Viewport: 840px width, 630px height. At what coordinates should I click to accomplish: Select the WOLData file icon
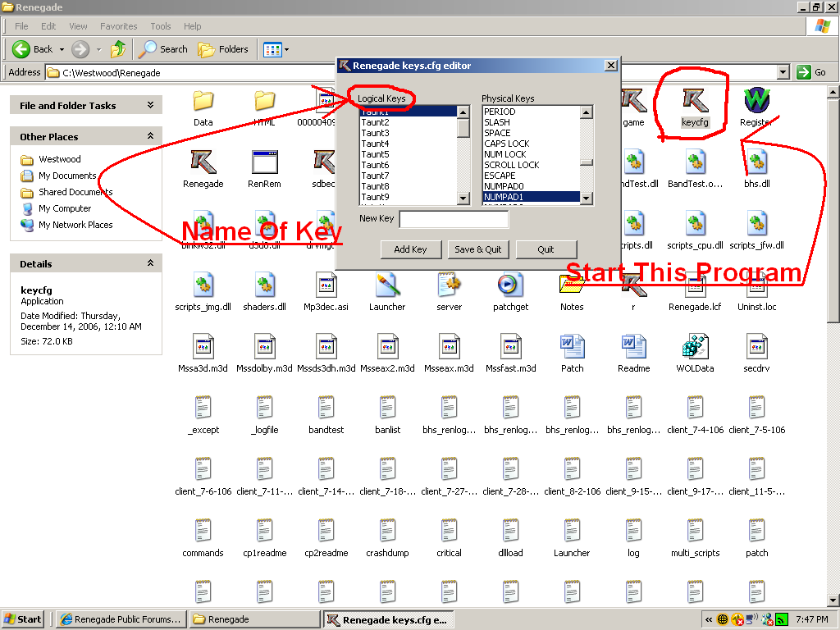pos(695,346)
